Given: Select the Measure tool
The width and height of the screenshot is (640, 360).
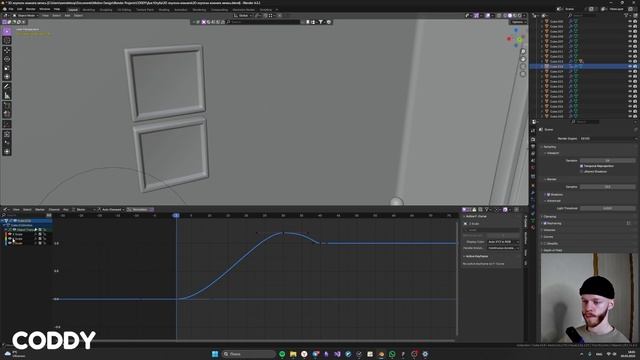Looking at the screenshot, I should pos(7,96).
